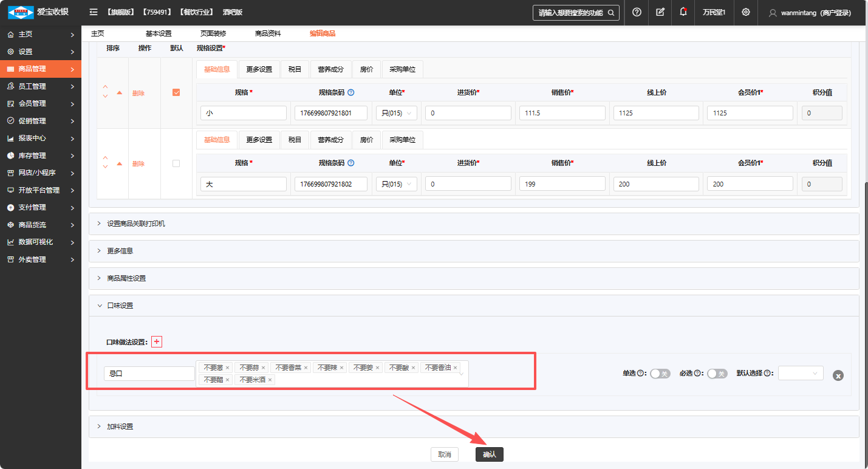
Task: Remove the 不要香菜 tag
Action: coord(306,368)
